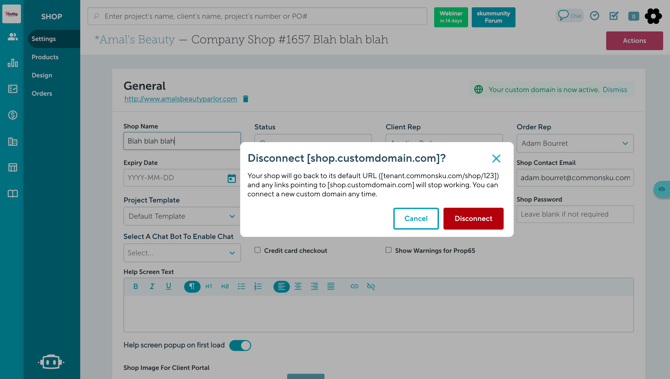This screenshot has height=379, width=670.
Task: Open the contacts people icon in sidebar
Action: click(12, 37)
